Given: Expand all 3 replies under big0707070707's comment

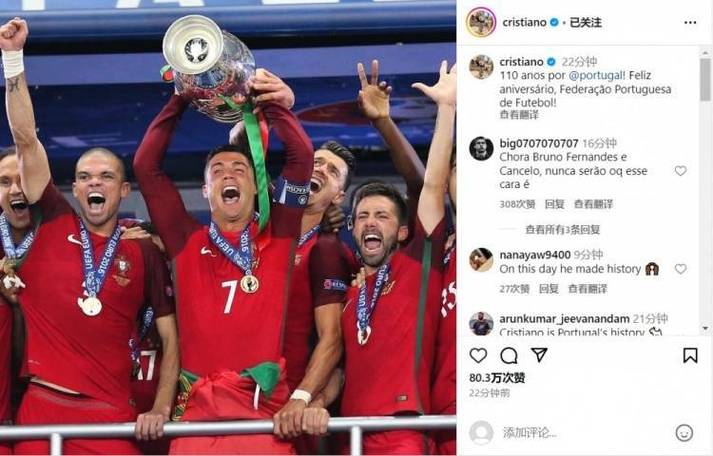Looking at the screenshot, I should [x=563, y=230].
